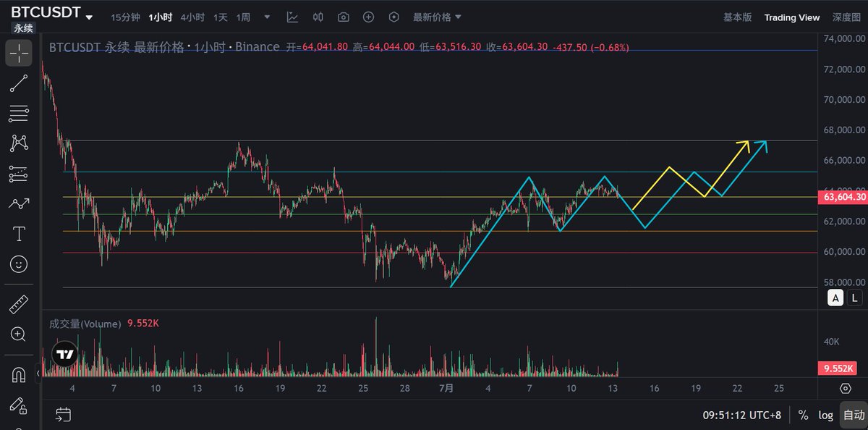This screenshot has height=430, width=868.
Task: Expand more time intervals dropdown
Action: point(268,17)
